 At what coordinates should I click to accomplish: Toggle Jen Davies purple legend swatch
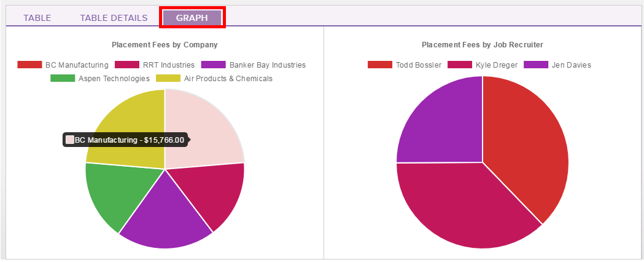tap(536, 65)
